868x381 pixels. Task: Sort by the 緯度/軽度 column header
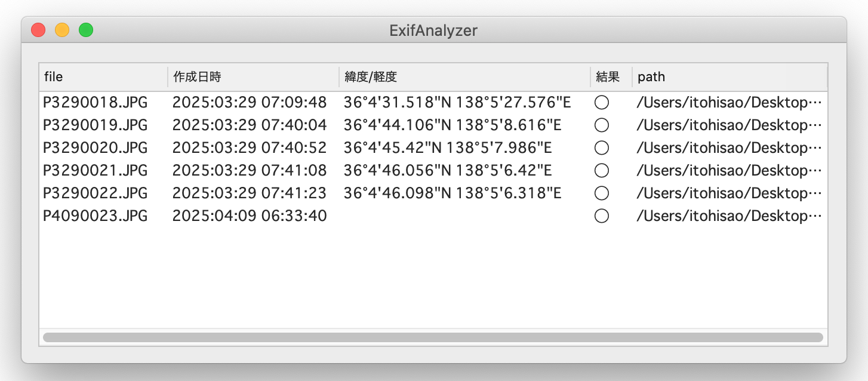click(x=464, y=77)
